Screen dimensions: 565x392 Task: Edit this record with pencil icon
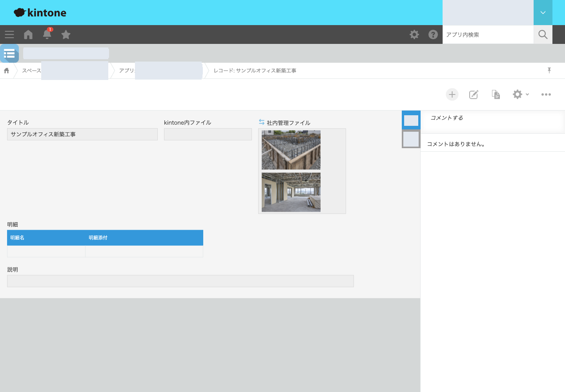(x=474, y=94)
